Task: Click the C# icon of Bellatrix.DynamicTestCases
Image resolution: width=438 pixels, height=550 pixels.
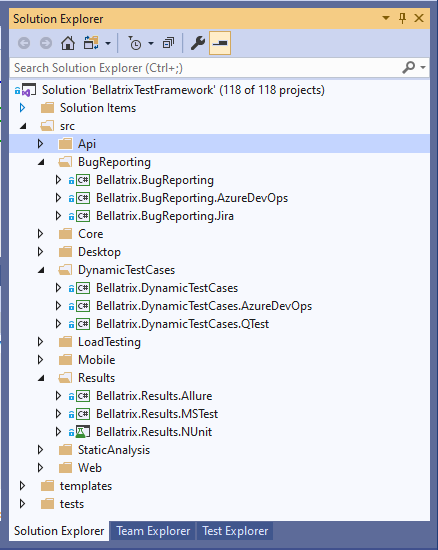Action: pos(83,288)
